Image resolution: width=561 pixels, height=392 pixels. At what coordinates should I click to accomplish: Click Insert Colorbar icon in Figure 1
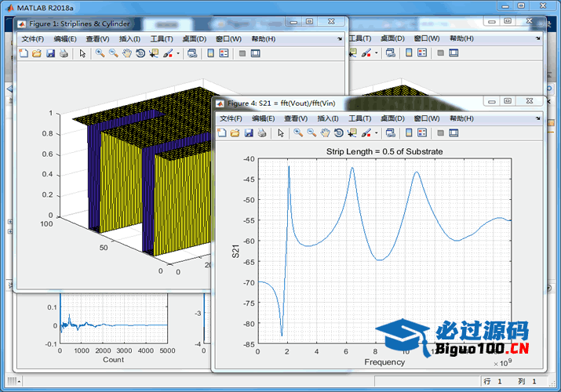211,53
